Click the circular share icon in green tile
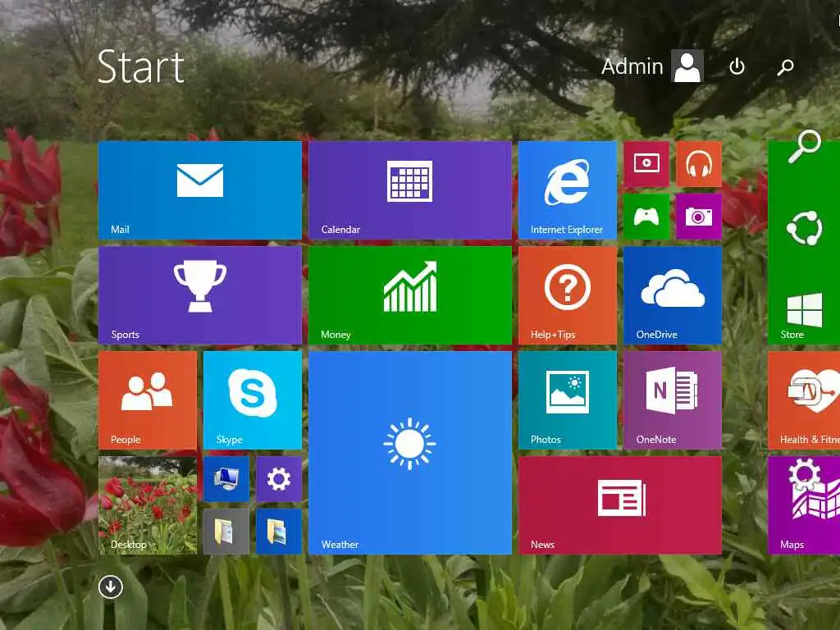The height and width of the screenshot is (630, 840). click(x=804, y=228)
